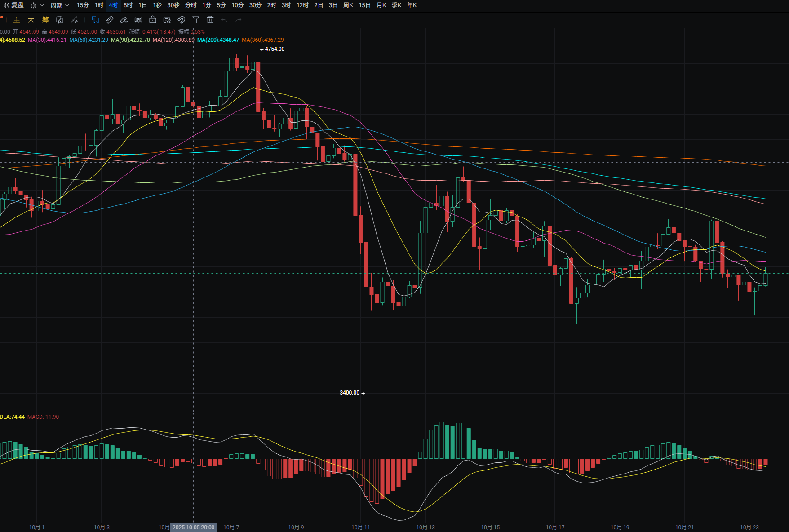789x532 pixels.
Task: Choose the eraser tool icon
Action: click(x=124, y=20)
